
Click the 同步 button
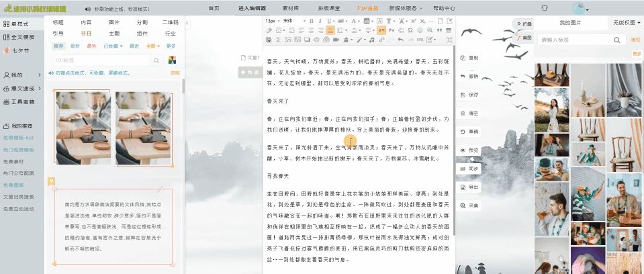click(x=469, y=169)
